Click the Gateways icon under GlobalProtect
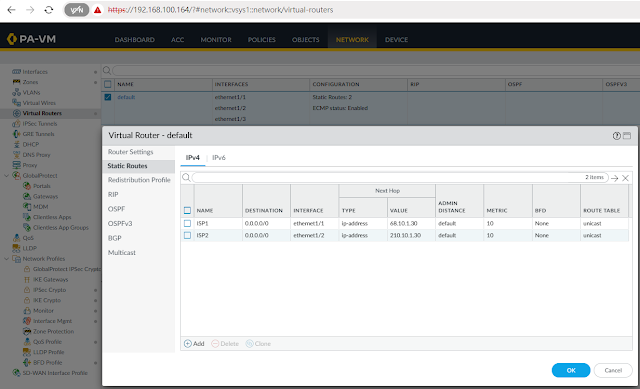 27,196
